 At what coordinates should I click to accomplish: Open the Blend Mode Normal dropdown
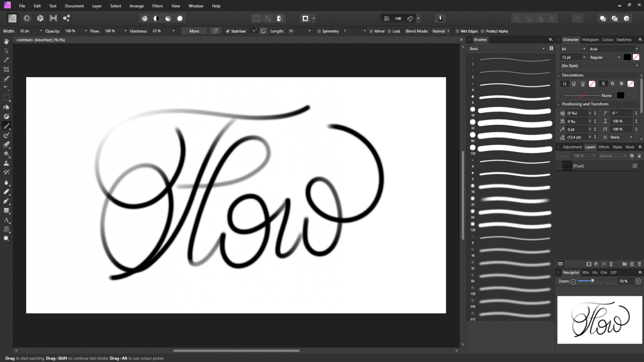441,31
